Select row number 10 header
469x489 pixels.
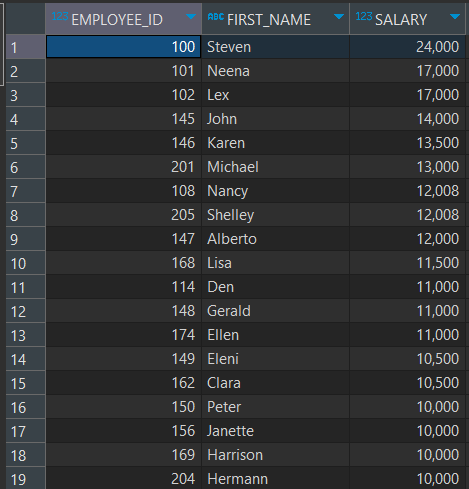point(26,263)
